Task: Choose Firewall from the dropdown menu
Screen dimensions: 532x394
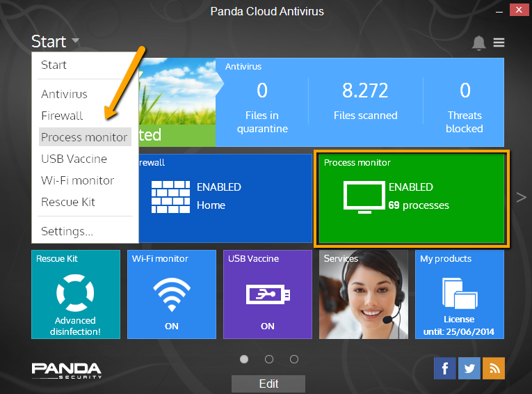Action: point(62,116)
